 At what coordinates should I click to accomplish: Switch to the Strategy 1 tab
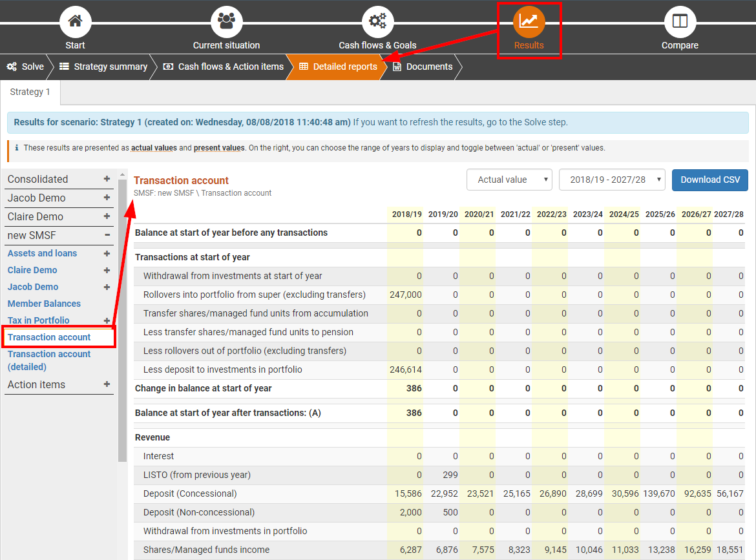30,92
